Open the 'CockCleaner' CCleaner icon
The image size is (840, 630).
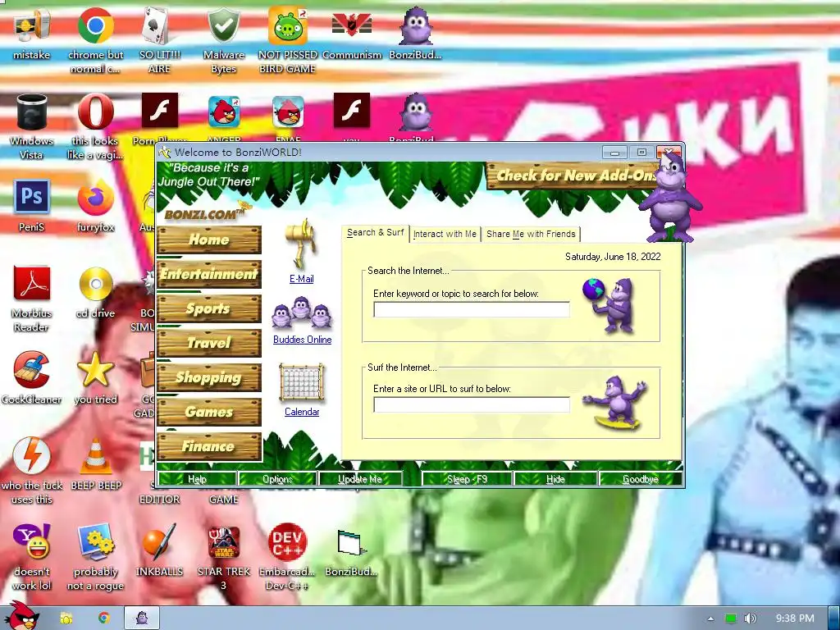coord(32,369)
